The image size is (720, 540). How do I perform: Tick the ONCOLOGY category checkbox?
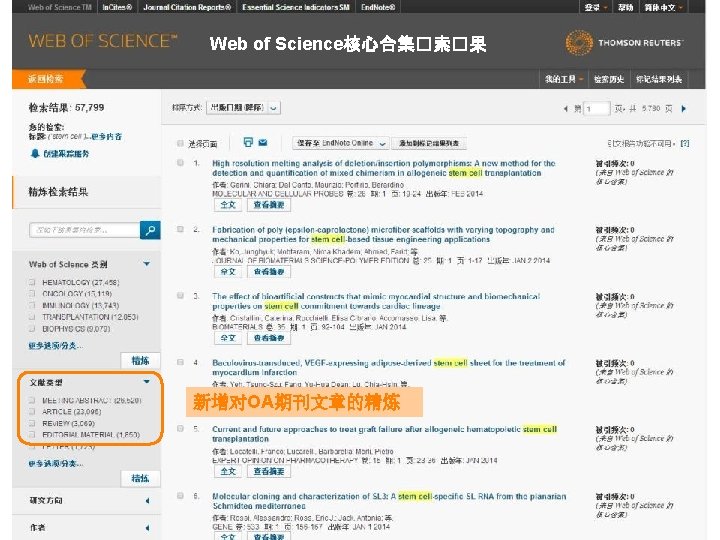pyautogui.click(x=32, y=293)
